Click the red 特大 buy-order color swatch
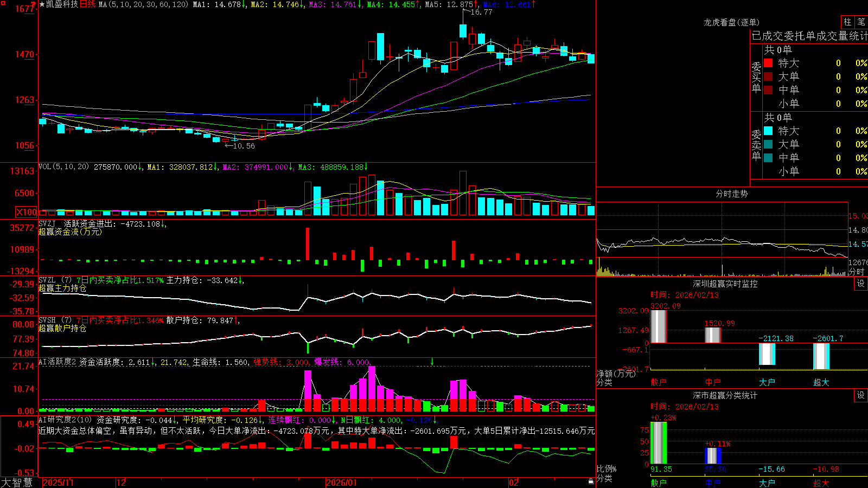Image resolution: width=868 pixels, height=488 pixels. pyautogui.click(x=768, y=63)
